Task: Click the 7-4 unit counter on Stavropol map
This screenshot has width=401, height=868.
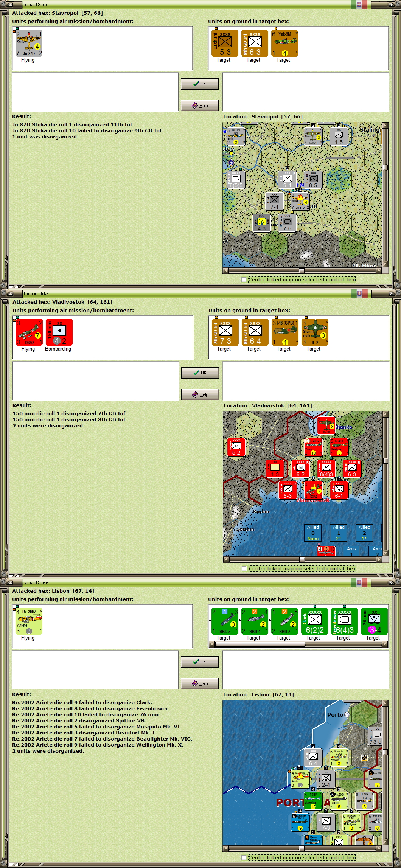Action: click(275, 201)
